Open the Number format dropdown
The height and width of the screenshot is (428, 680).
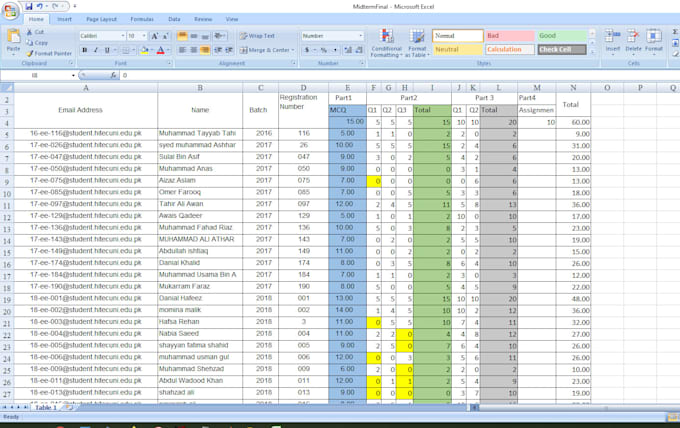(360, 36)
